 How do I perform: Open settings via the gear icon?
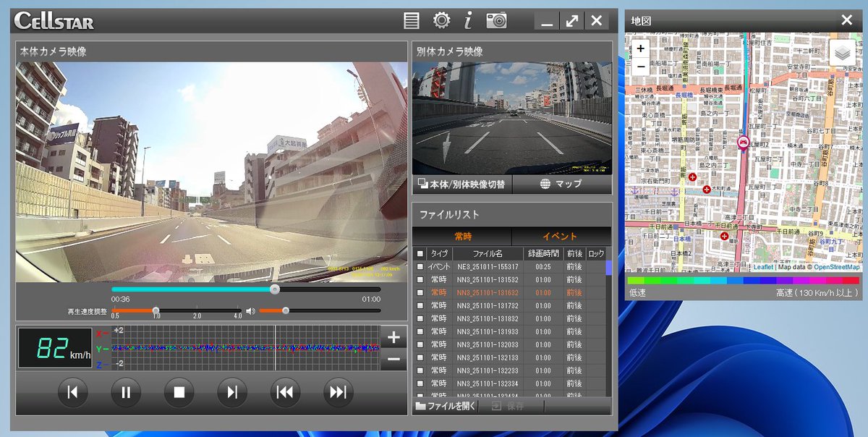pos(441,20)
